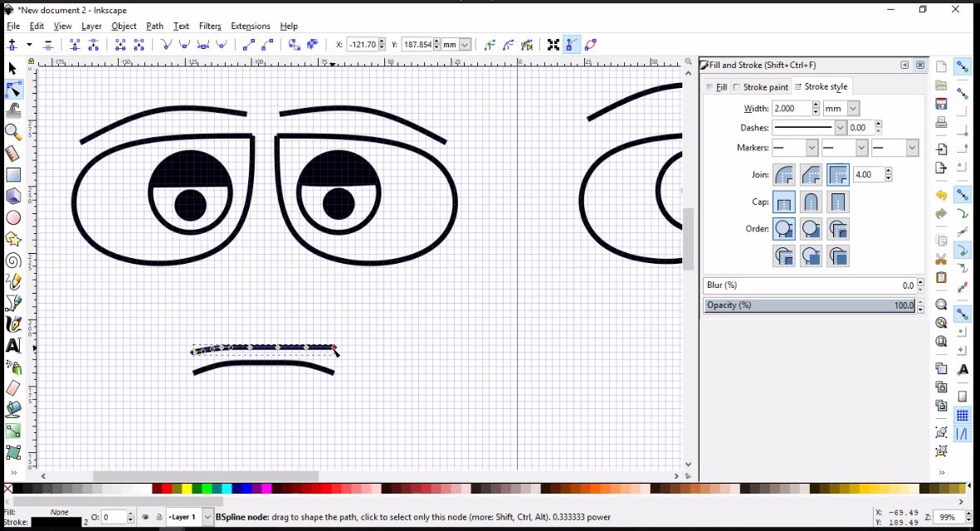980x531 pixels.
Task: Select the Bezier pen tool
Action: tap(13, 303)
